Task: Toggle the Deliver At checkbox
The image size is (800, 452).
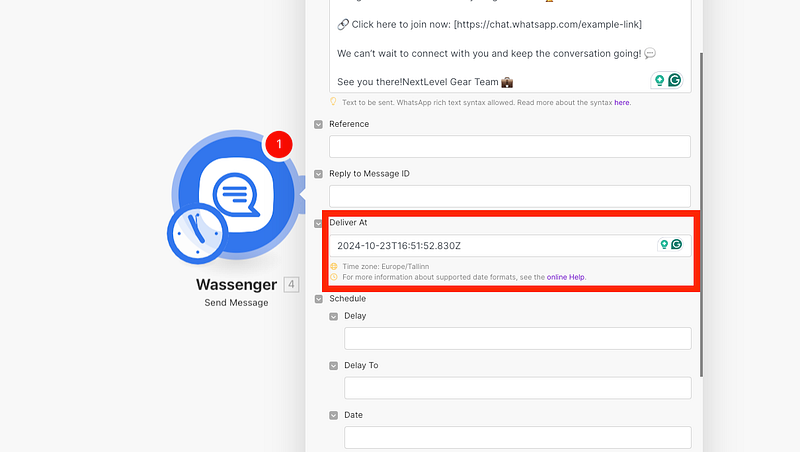Action: pyautogui.click(x=319, y=223)
